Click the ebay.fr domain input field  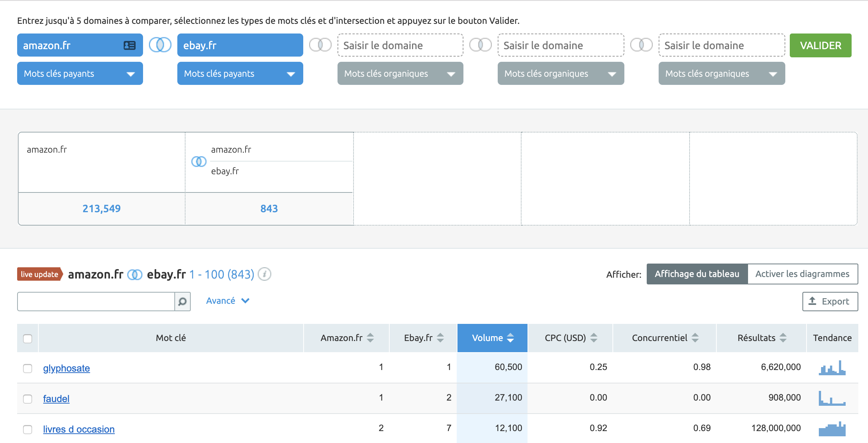[x=240, y=45]
